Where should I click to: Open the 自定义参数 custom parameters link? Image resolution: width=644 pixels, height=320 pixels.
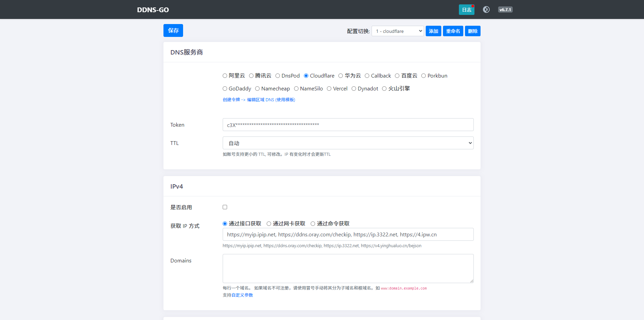click(x=242, y=295)
